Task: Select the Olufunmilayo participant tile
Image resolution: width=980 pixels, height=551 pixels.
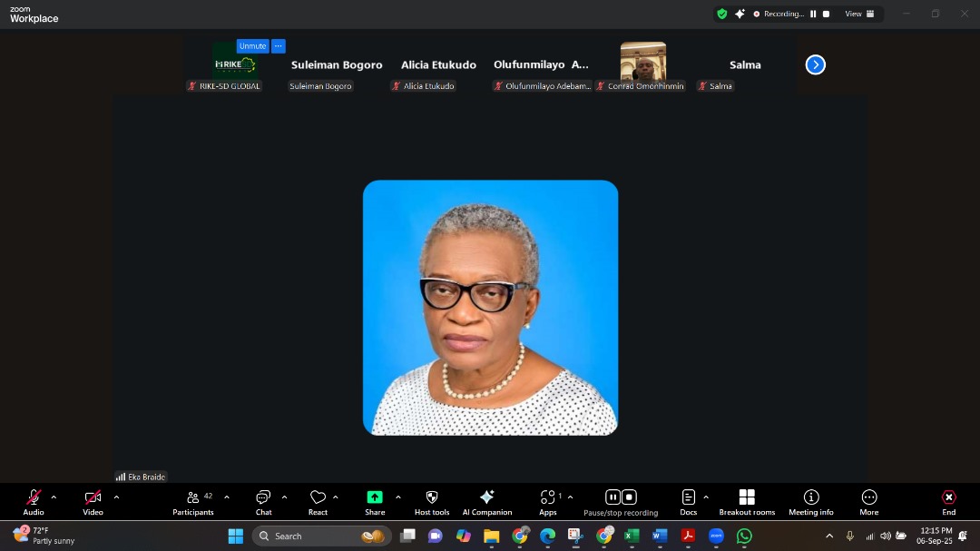Action: click(541, 65)
